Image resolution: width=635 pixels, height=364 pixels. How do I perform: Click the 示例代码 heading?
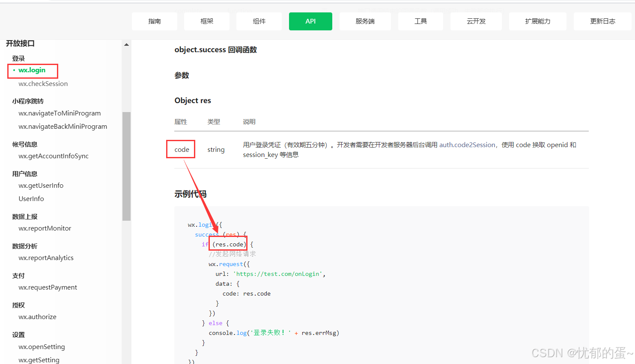(191, 194)
